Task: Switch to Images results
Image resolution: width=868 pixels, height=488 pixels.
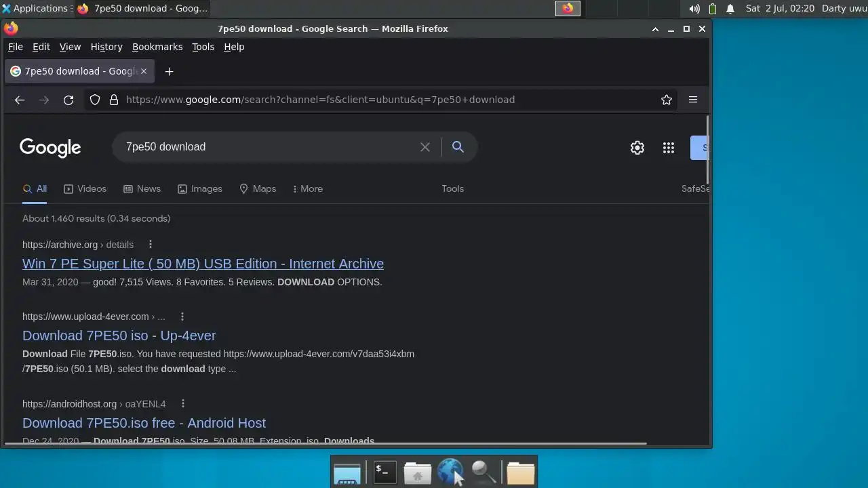Action: [x=200, y=189]
